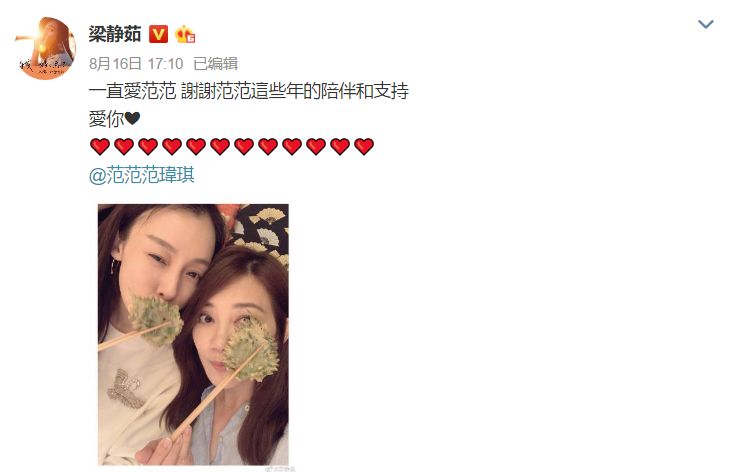Click the date portion 8月16日
Viewport: 731px width, 472px height.
[x=115, y=63]
